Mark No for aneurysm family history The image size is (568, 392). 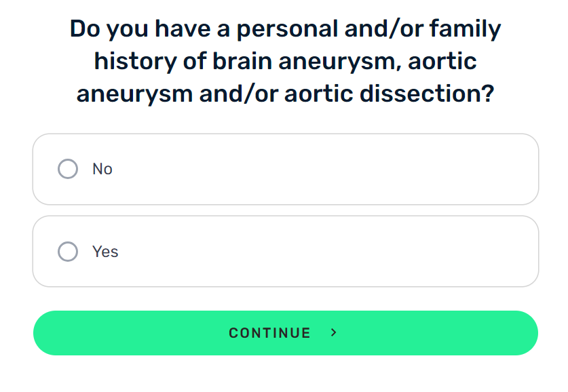[x=68, y=169]
